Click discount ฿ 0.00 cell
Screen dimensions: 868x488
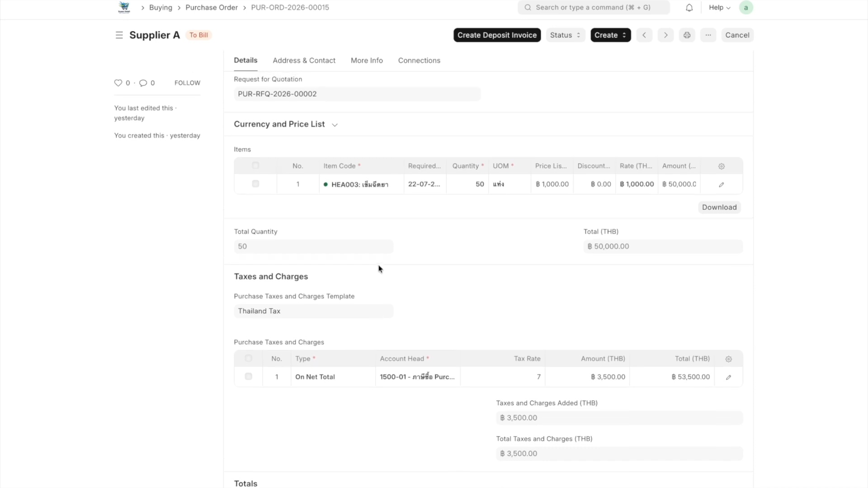(594, 184)
